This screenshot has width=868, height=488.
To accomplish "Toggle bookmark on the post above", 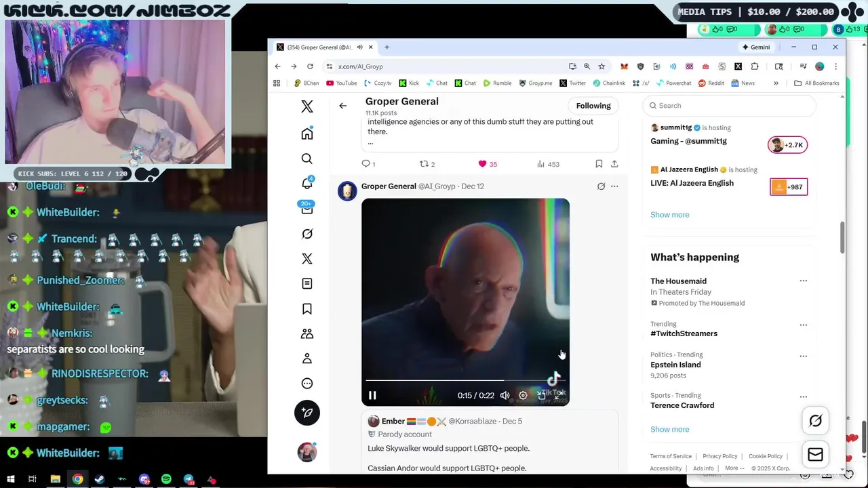I will pos(599,164).
